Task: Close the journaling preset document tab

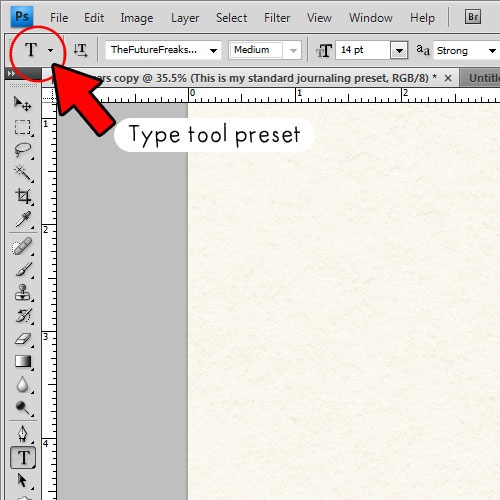Action: [x=448, y=78]
